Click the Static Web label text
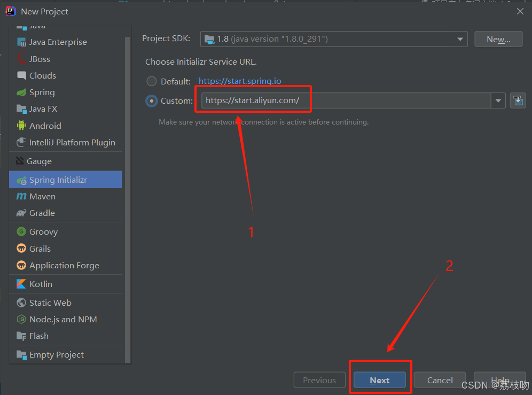Screen dimensions: 532x395 (x=50, y=303)
